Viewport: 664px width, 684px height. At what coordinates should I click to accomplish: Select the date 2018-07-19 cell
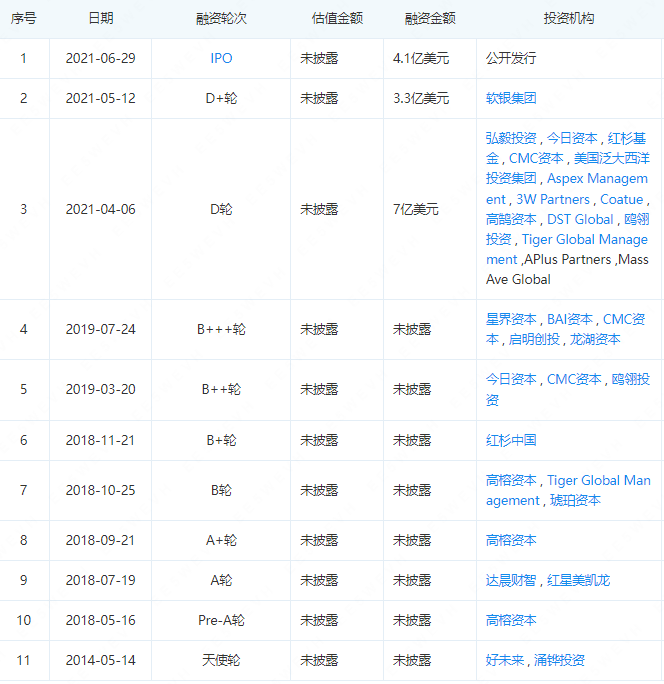click(100, 580)
